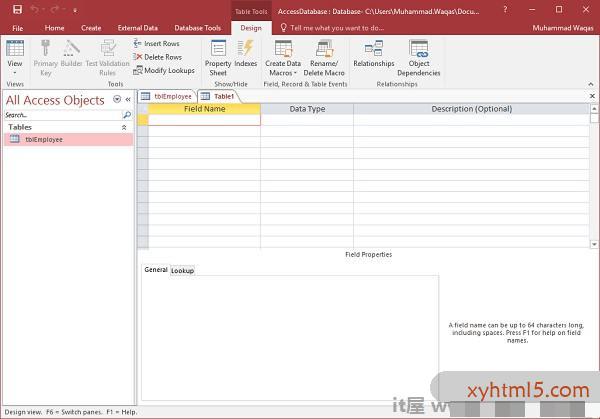Open the Database Tools ribbon tab

click(197, 28)
